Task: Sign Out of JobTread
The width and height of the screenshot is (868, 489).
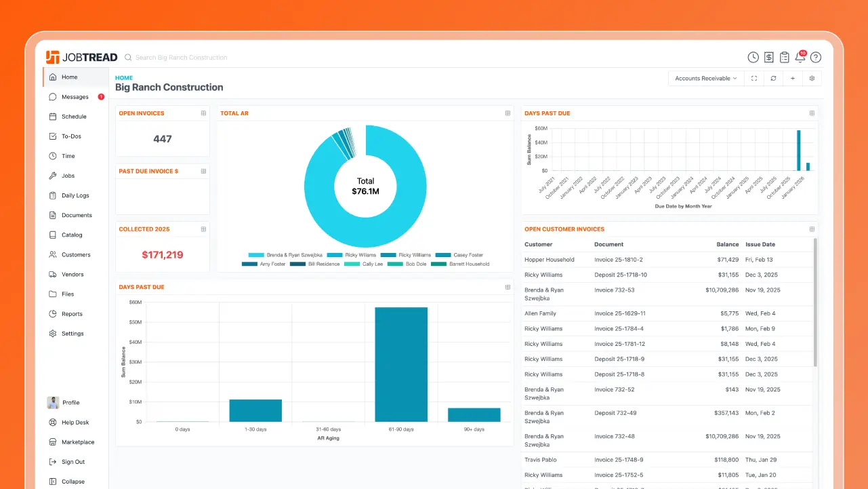Action: (69, 462)
